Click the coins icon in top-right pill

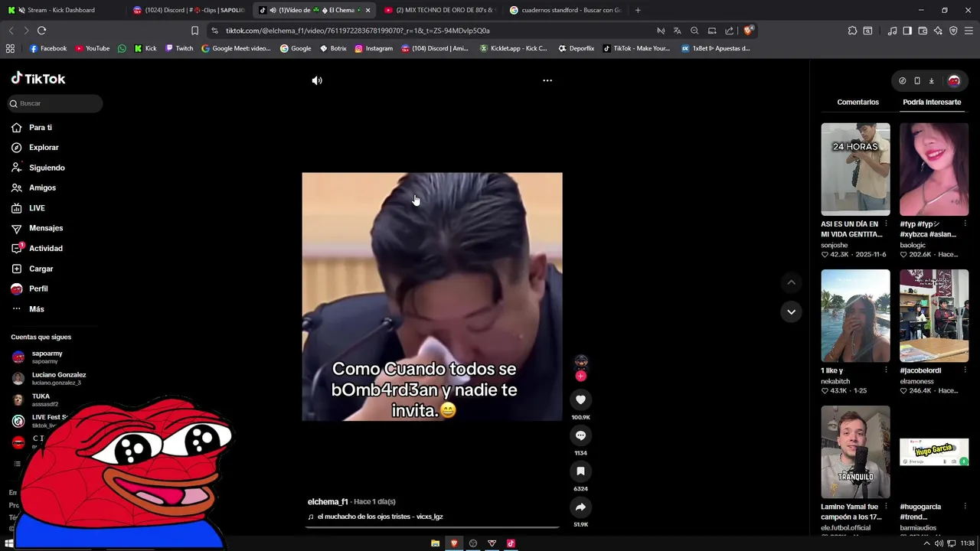pos(903,80)
